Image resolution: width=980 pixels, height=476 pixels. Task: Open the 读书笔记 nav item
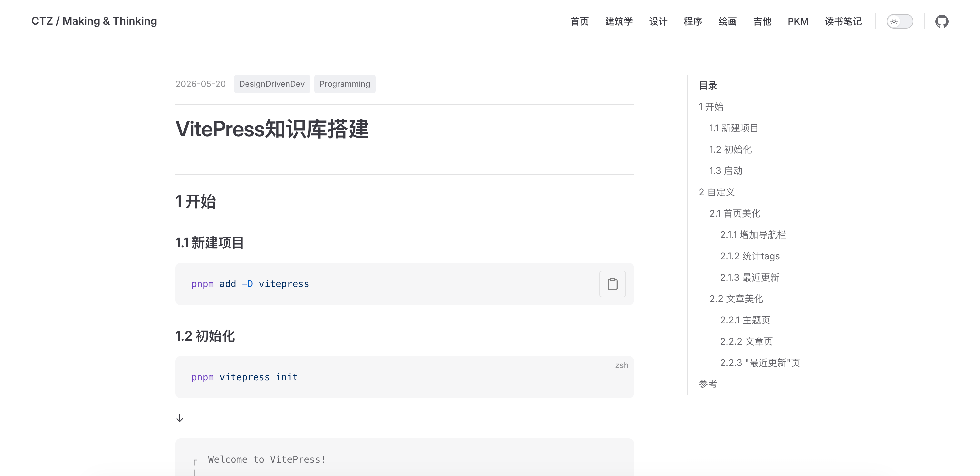click(843, 21)
